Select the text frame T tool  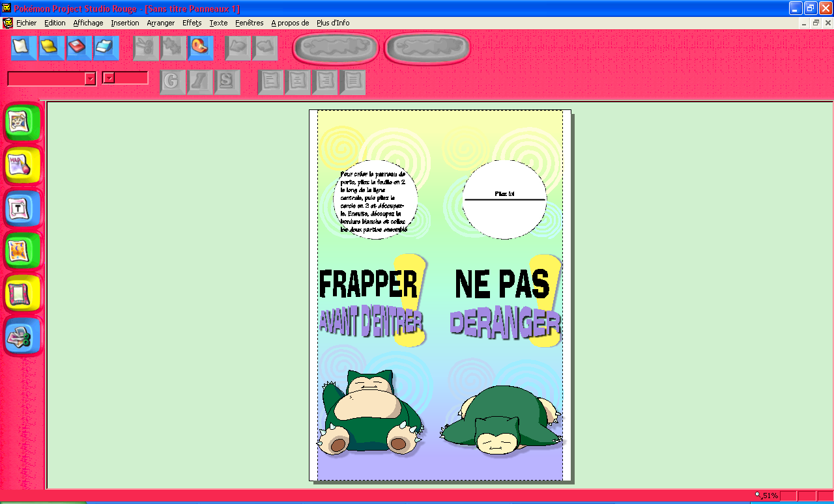click(22, 208)
